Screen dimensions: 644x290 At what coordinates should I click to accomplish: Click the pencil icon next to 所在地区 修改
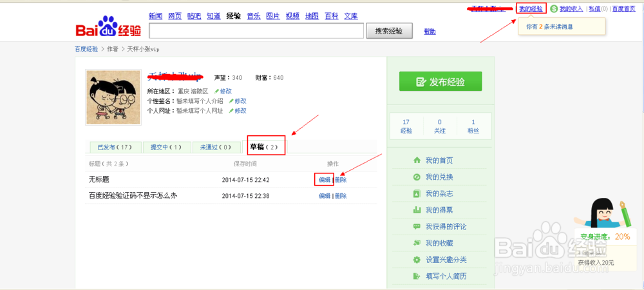217,92
